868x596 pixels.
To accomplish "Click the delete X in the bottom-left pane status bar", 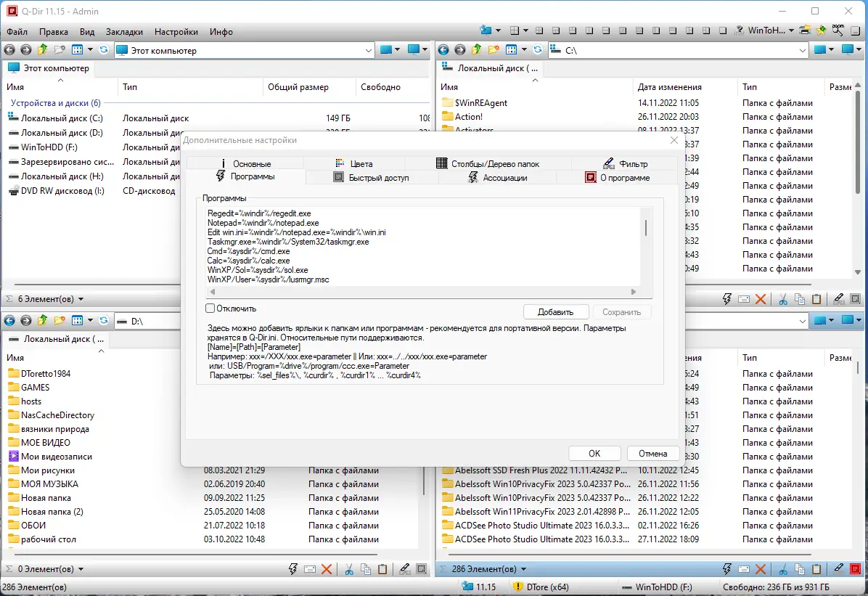I will pyautogui.click(x=327, y=569).
